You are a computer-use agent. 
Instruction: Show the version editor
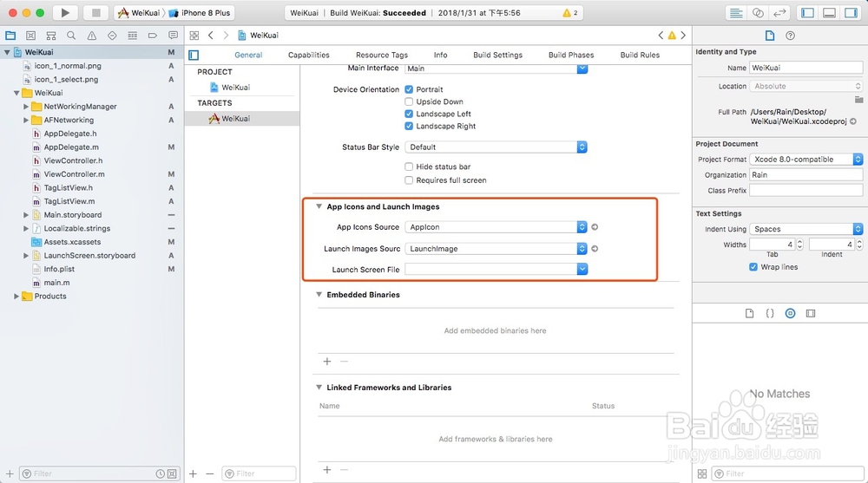coord(779,13)
